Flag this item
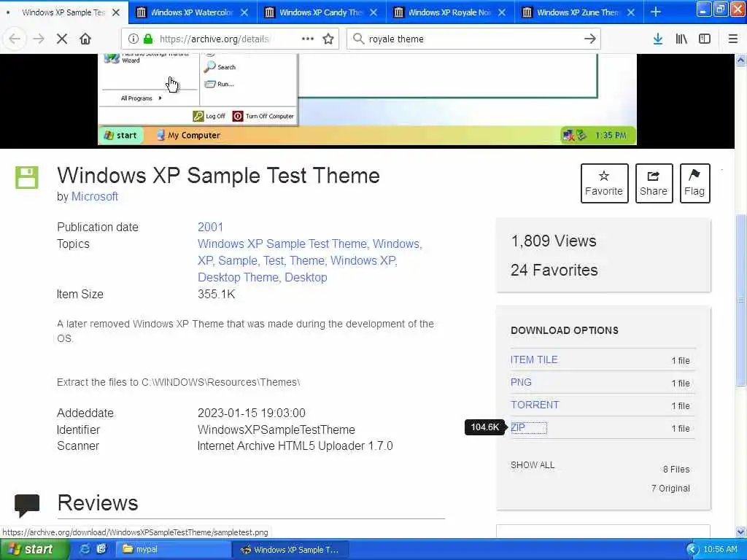Image resolution: width=747 pixels, height=560 pixels. pos(694,183)
